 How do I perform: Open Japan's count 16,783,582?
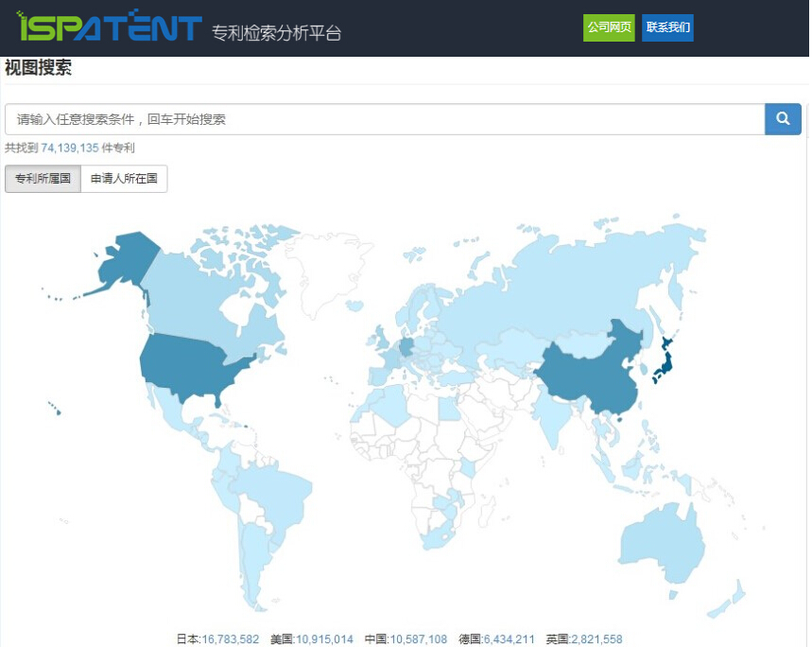coord(231,639)
